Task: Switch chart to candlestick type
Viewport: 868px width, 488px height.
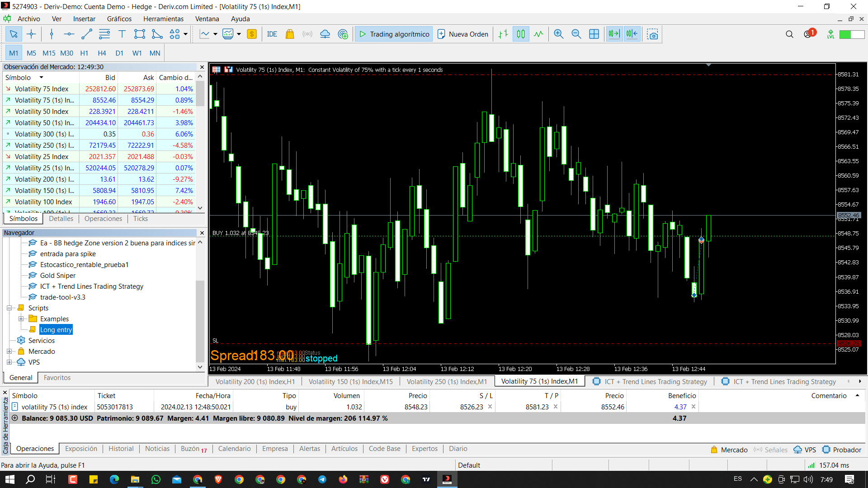Action: pyautogui.click(x=521, y=34)
